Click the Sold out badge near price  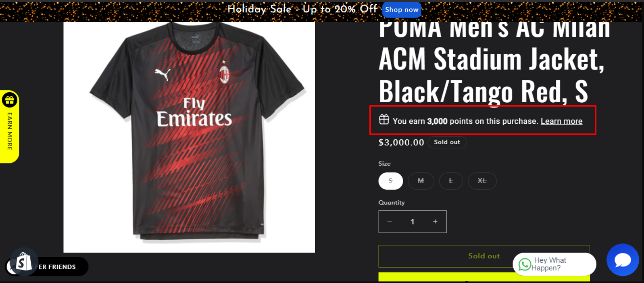click(447, 142)
